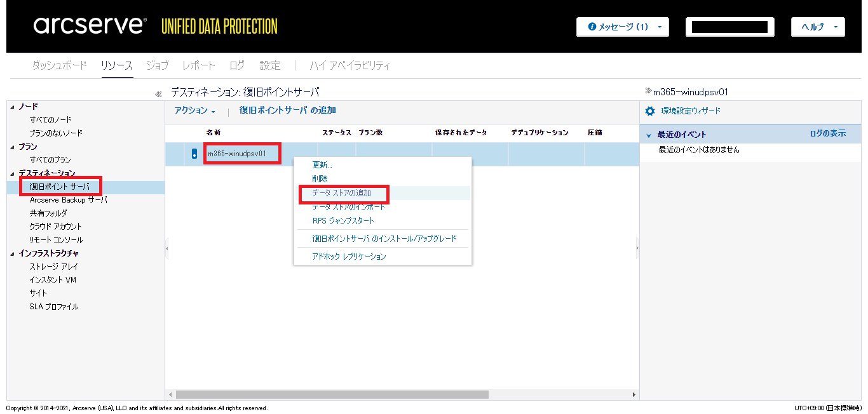Select the m365-winudpsv01 server row name
Image resolution: width=868 pixels, height=414 pixels.
point(237,154)
